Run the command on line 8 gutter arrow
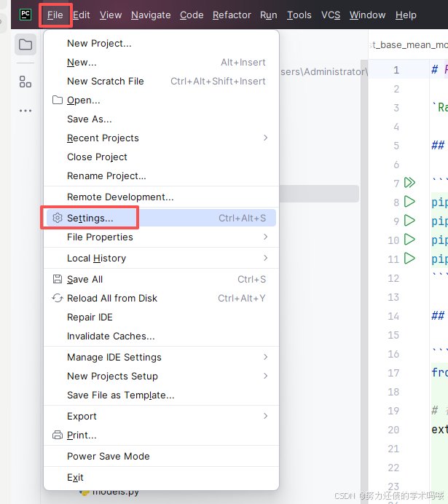The image size is (448, 504). (409, 202)
